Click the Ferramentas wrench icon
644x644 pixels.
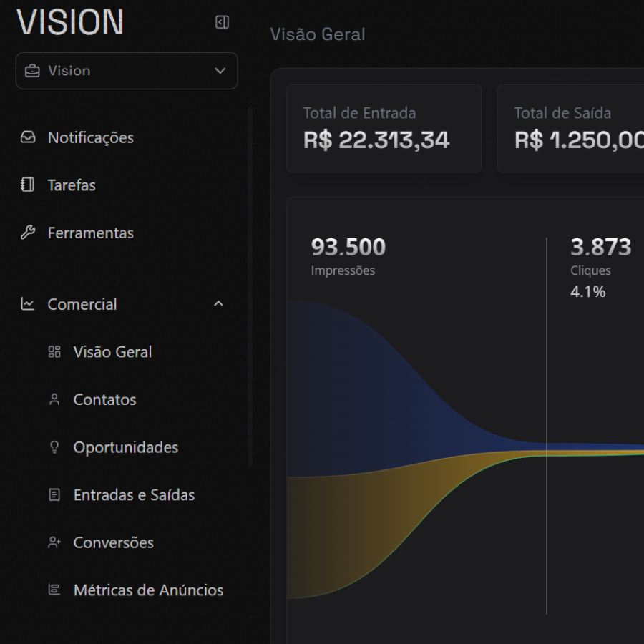[28, 233]
